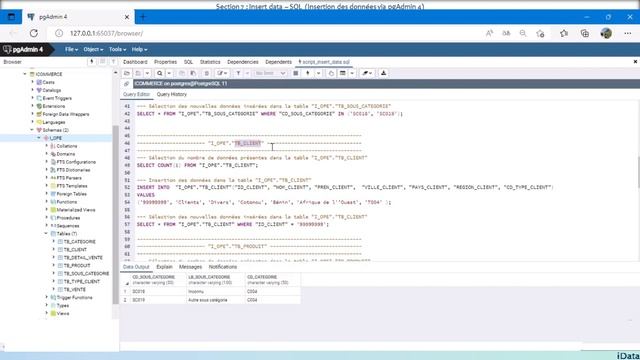Select TB_VENTE table in tree

(75, 290)
